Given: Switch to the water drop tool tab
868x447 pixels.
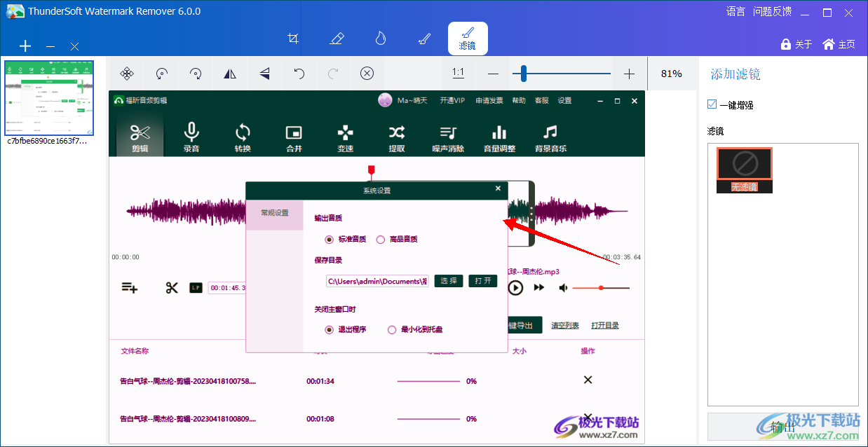Looking at the screenshot, I should click(x=380, y=39).
